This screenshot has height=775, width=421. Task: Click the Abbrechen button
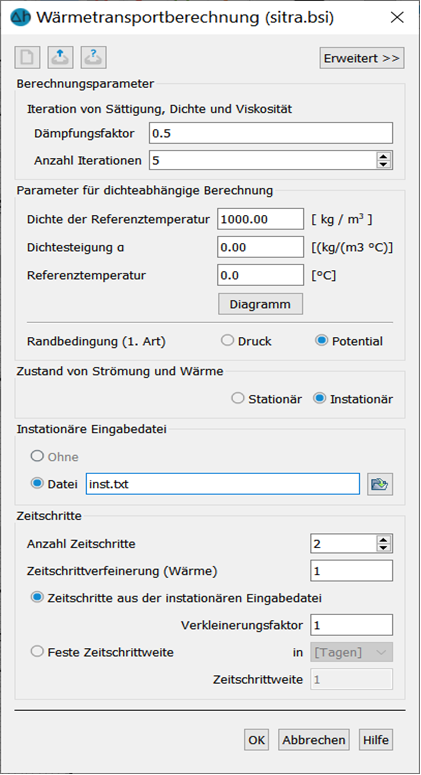[x=314, y=740]
